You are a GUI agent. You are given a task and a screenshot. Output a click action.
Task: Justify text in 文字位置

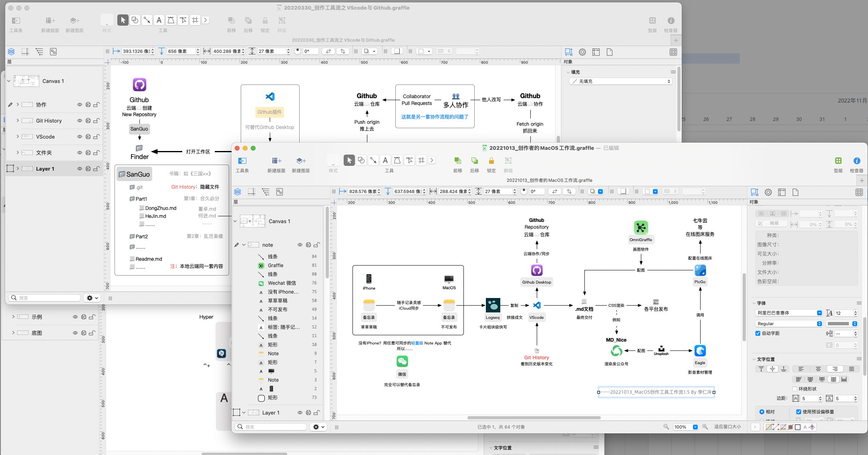(x=852, y=369)
